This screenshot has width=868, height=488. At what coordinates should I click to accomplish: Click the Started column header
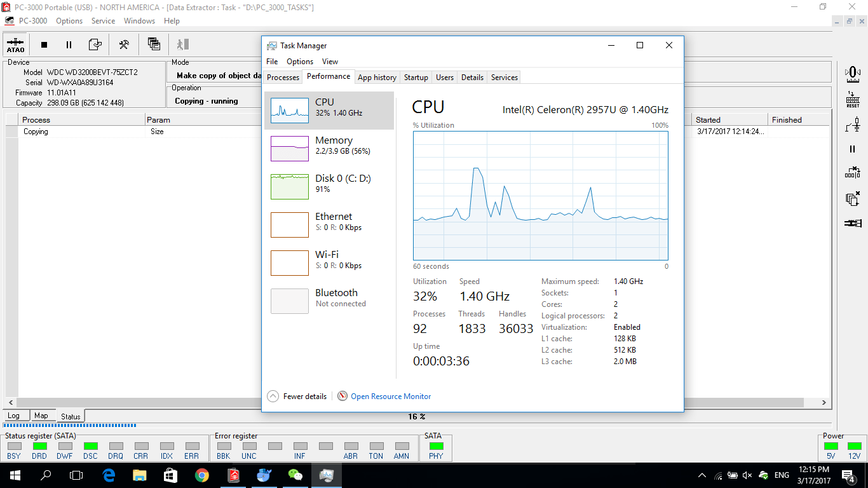click(730, 119)
